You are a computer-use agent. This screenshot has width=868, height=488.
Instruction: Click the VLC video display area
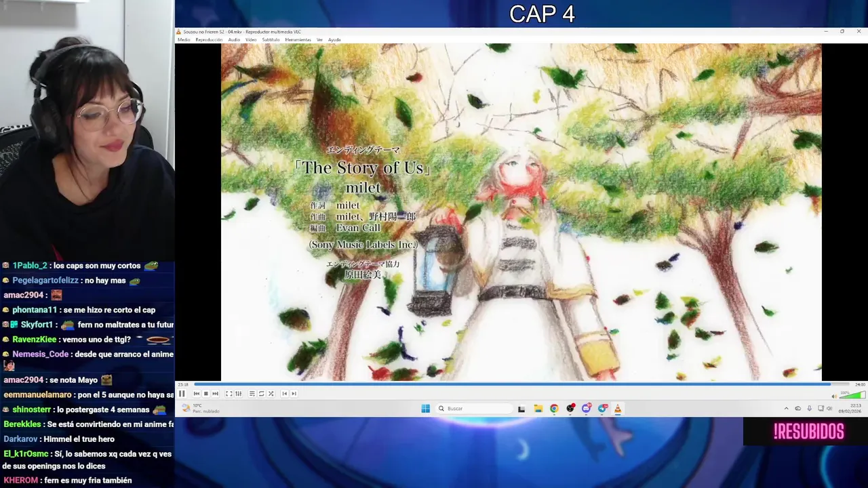click(521, 212)
